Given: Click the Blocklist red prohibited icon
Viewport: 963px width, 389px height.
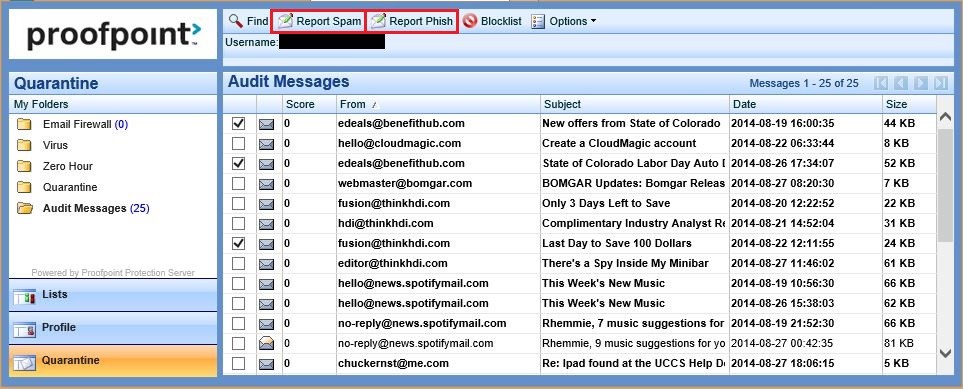Looking at the screenshot, I should (x=470, y=21).
